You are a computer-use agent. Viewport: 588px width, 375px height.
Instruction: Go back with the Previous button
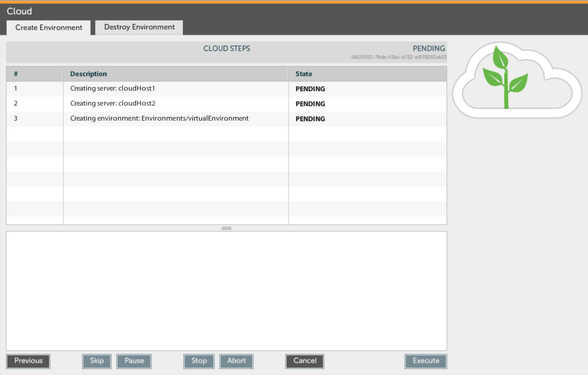coord(28,361)
